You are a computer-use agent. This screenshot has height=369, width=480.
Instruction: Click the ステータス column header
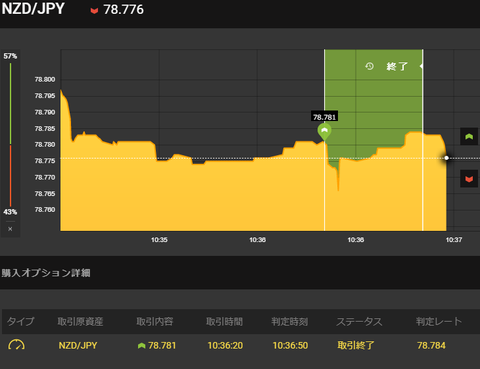[359, 321]
